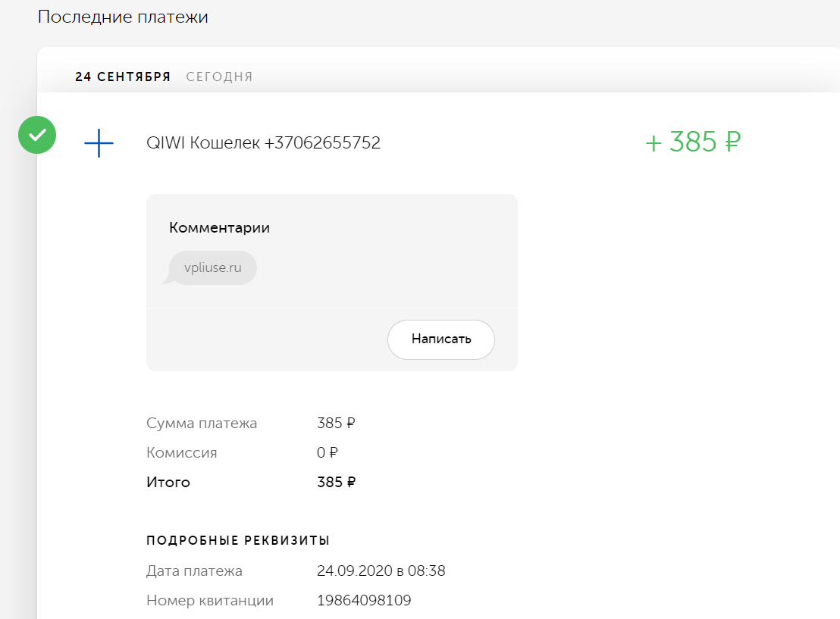Click the Последние платежи heading
This screenshot has height=619, width=840.
pyautogui.click(x=124, y=17)
